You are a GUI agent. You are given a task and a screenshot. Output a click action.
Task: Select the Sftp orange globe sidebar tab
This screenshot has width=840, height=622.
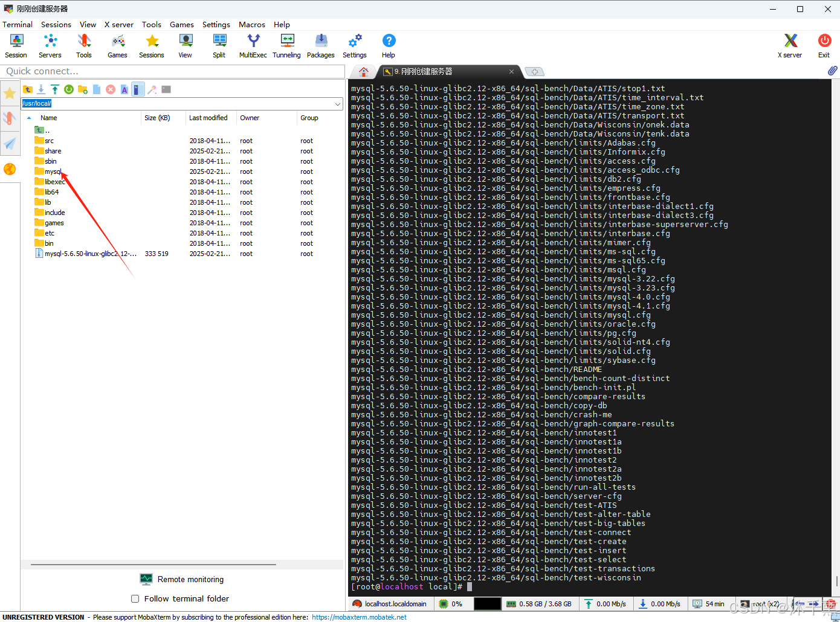[x=10, y=169]
